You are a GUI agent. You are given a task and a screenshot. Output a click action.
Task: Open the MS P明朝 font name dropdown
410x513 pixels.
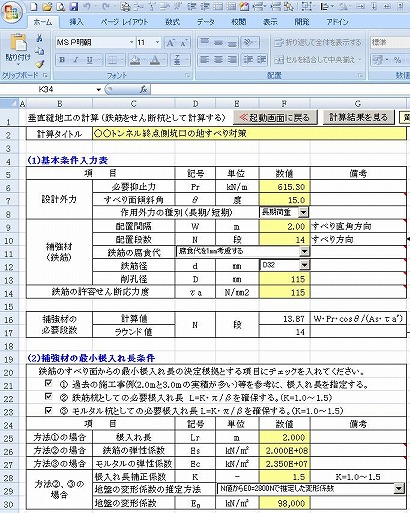131,42
